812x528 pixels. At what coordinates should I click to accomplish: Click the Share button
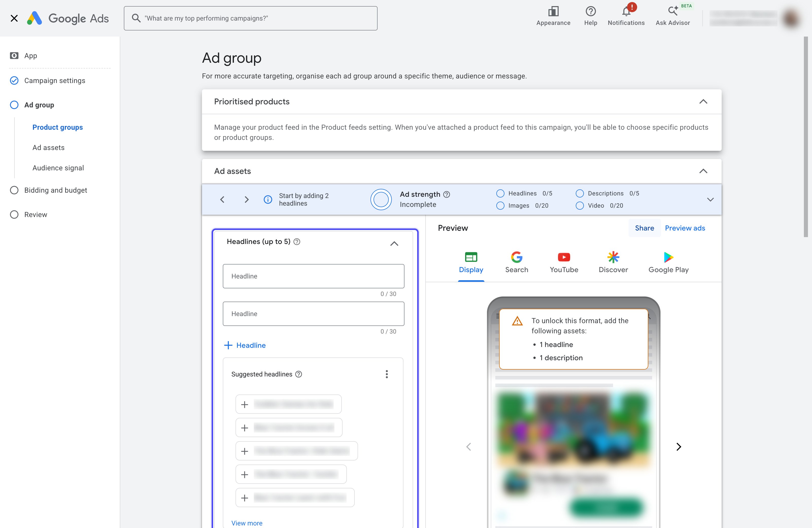point(644,228)
